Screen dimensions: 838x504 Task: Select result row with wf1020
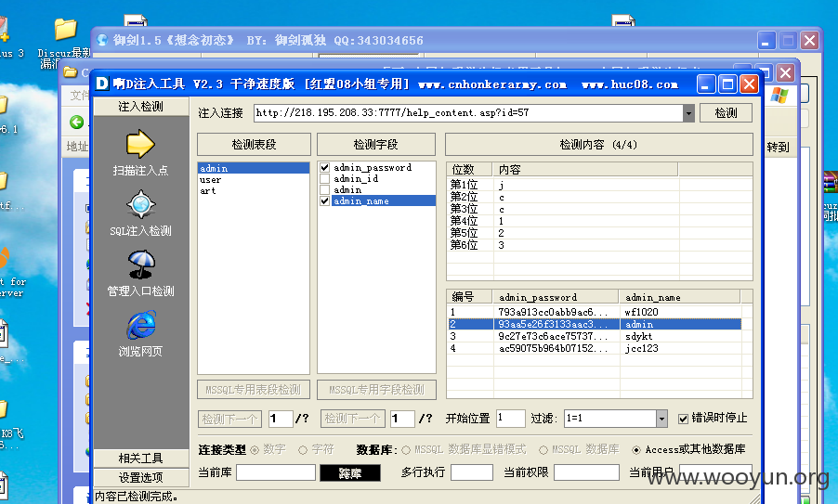click(595, 312)
